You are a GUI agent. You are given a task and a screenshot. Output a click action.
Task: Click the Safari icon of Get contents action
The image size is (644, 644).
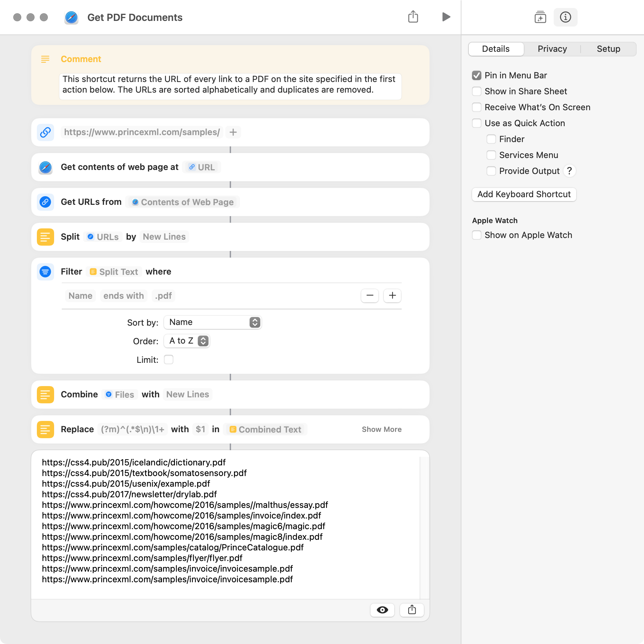(x=45, y=167)
